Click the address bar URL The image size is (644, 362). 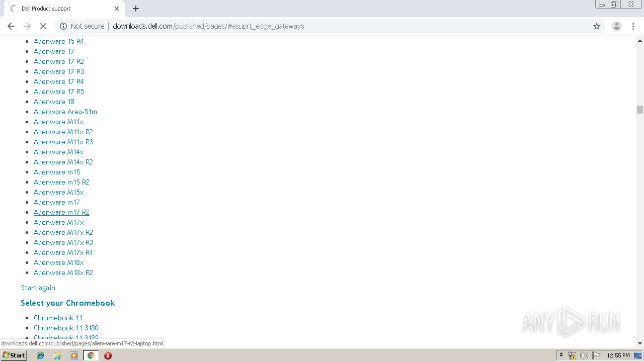coord(208,26)
